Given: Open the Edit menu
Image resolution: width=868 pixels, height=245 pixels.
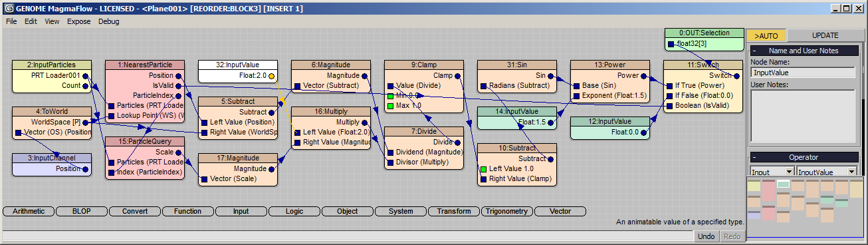Looking at the screenshot, I should tap(31, 21).
